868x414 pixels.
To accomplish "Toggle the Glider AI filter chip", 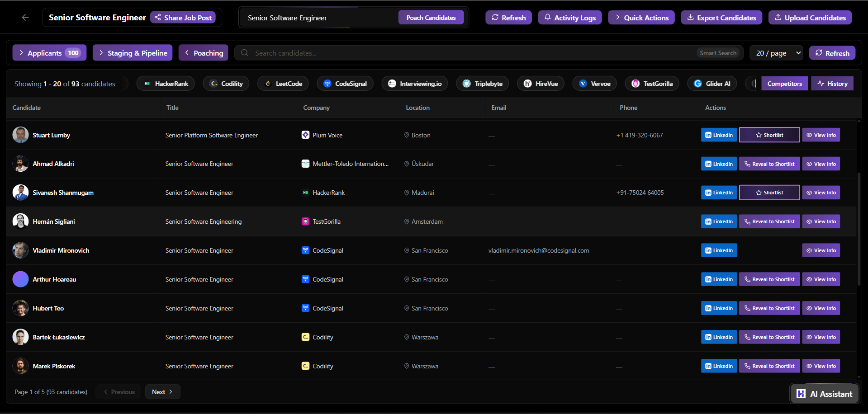I will 712,84.
